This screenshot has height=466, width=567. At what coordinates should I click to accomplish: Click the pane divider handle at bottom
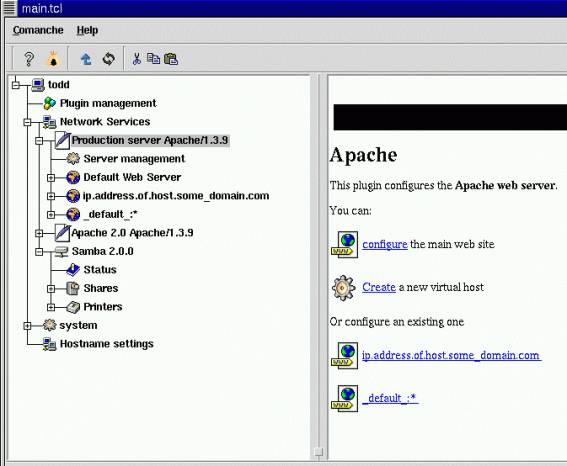click(319, 452)
